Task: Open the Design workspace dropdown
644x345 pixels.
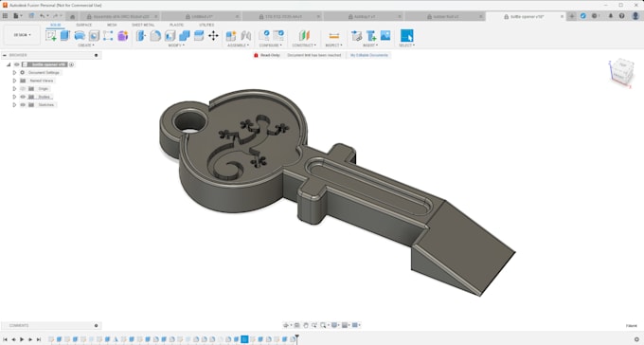Action: pos(22,35)
